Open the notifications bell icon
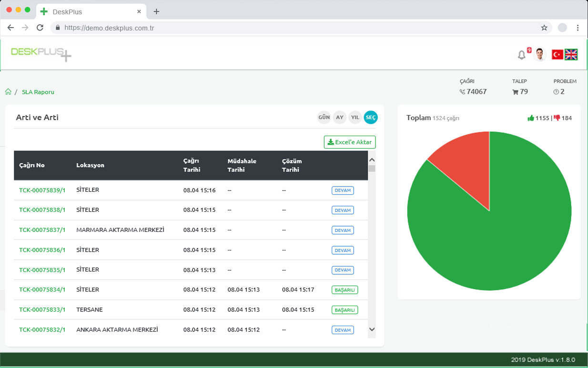 coord(521,55)
